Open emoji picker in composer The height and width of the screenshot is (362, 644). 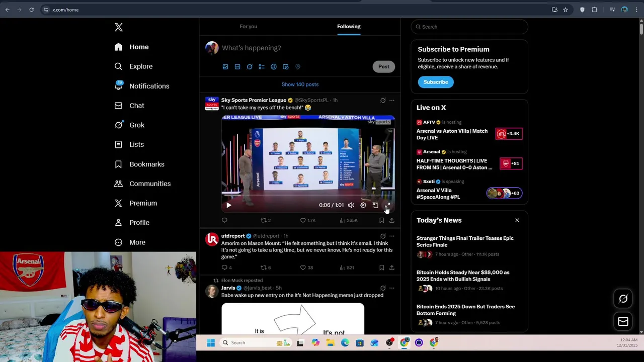click(274, 66)
